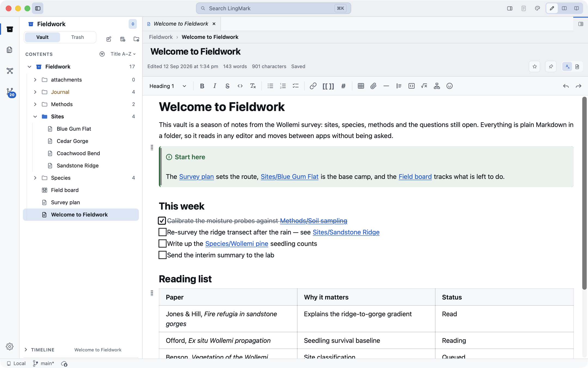The width and height of the screenshot is (588, 368).
Task: Insert a hashtag tag
Action: [x=343, y=86]
